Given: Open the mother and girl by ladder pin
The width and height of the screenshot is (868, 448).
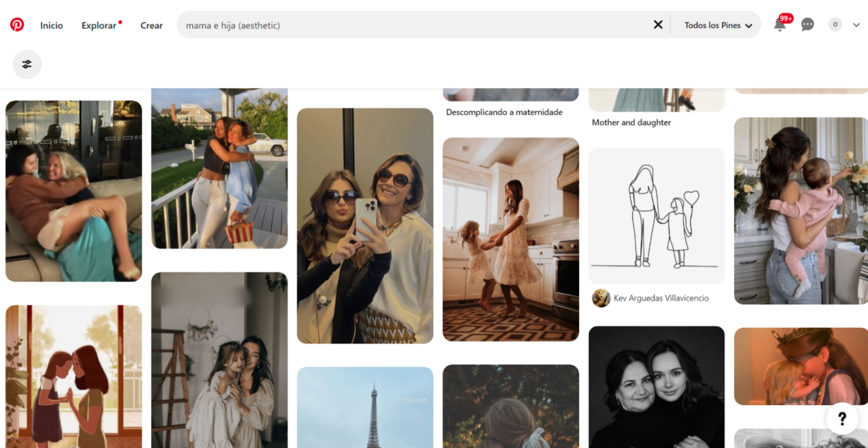Looking at the screenshot, I should 219,360.
